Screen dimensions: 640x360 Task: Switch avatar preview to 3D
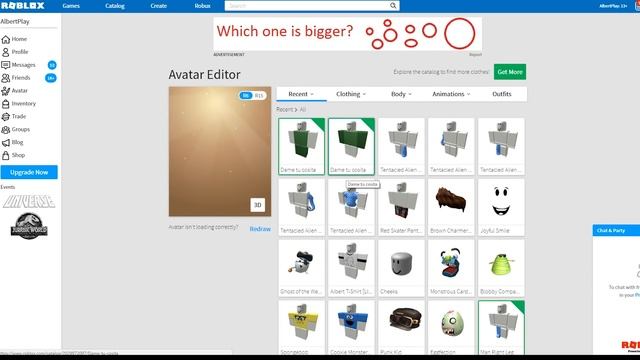pos(258,205)
